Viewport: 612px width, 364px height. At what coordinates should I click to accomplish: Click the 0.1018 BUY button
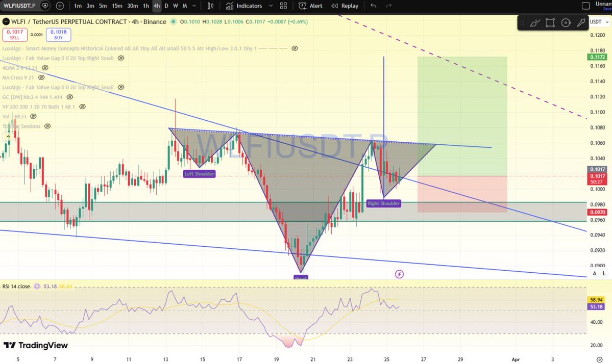58,34
